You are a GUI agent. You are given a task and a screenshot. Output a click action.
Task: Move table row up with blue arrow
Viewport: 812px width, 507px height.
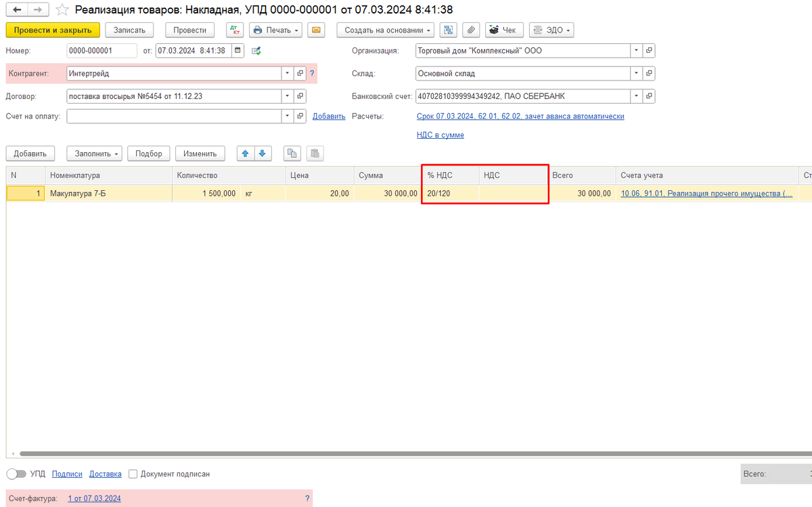point(246,154)
